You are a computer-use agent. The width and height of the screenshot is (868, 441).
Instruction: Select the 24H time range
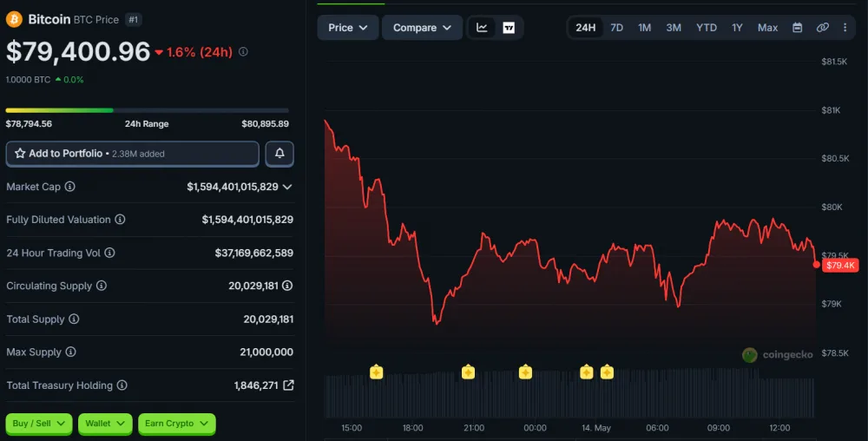pos(585,28)
